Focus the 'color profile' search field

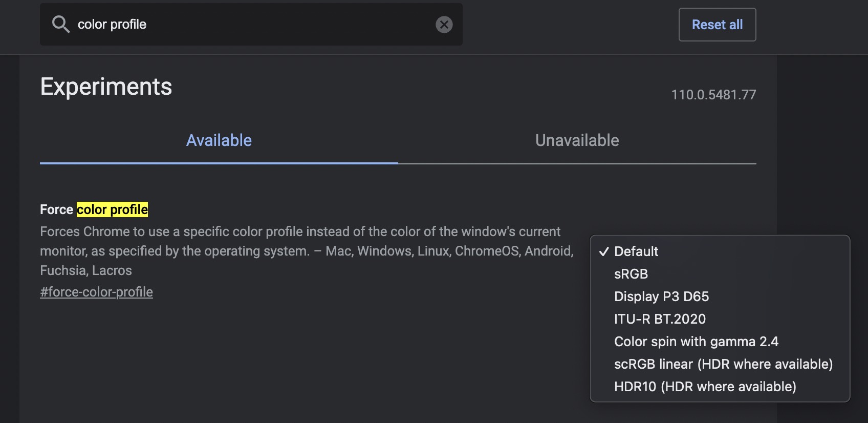[251, 25]
